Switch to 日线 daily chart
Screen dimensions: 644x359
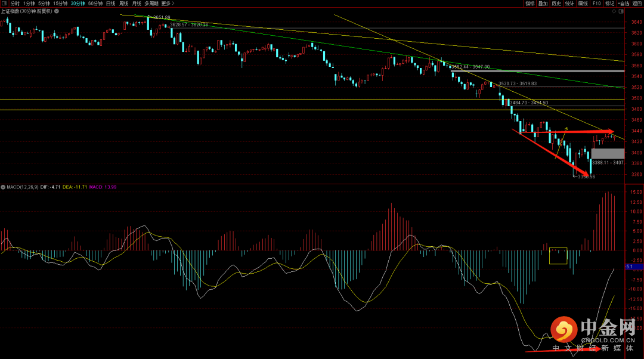click(x=111, y=4)
